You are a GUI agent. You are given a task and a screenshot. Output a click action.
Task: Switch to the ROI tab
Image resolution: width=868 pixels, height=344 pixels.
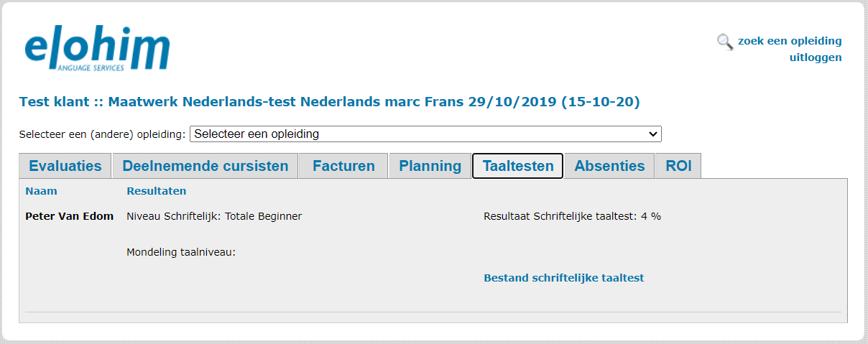(678, 166)
